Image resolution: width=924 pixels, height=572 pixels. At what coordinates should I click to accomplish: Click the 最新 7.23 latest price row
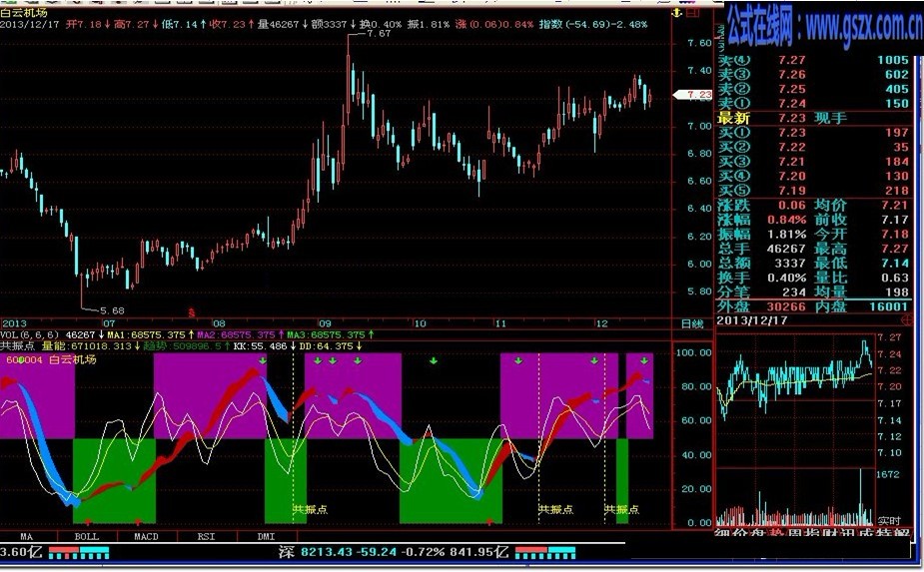813,118
